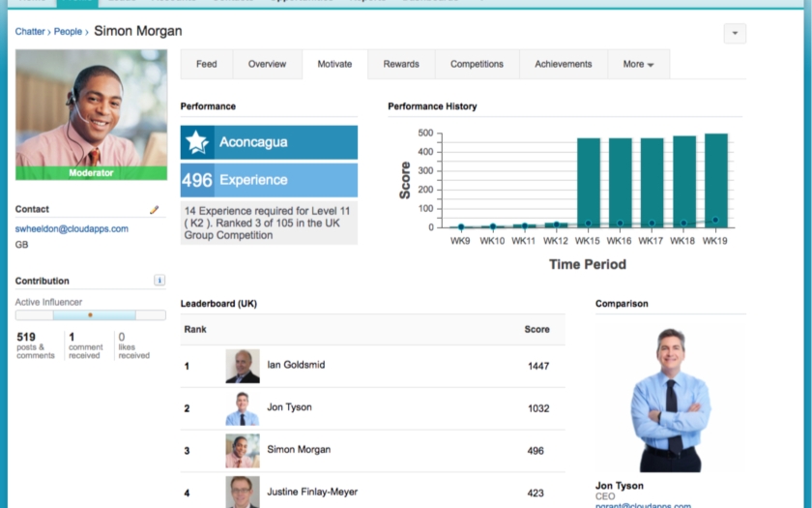Viewport: 812px width, 508px height.
Task: Select Justine Finlay-Meyer in the leaderboard
Action: (312, 492)
